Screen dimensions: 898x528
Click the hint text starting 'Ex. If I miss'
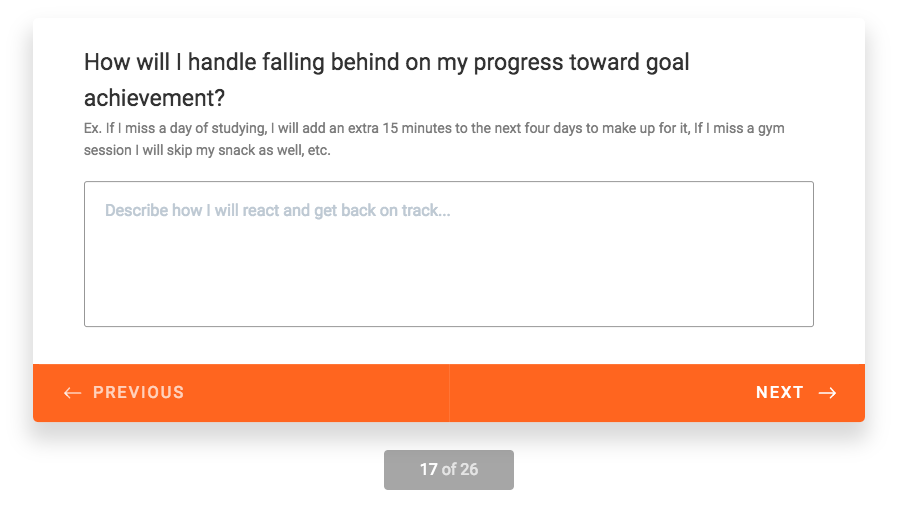click(434, 139)
